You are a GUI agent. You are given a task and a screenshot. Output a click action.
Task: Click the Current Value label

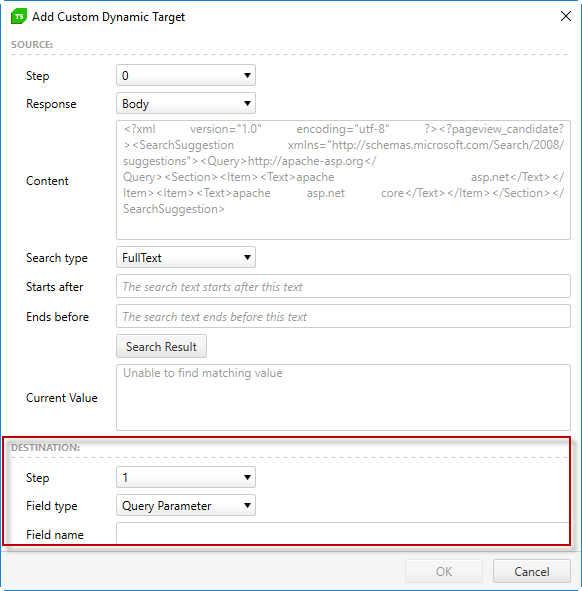pos(61,398)
